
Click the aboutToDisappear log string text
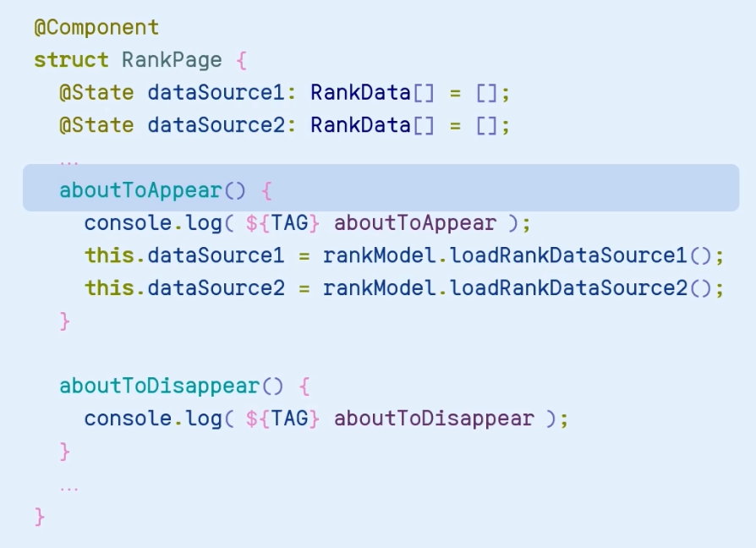434,419
